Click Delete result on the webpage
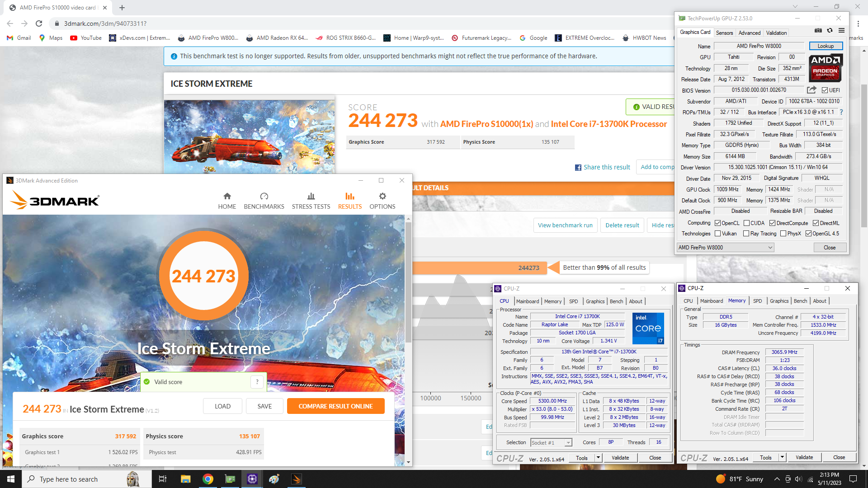This screenshot has width=868, height=488. click(x=622, y=225)
